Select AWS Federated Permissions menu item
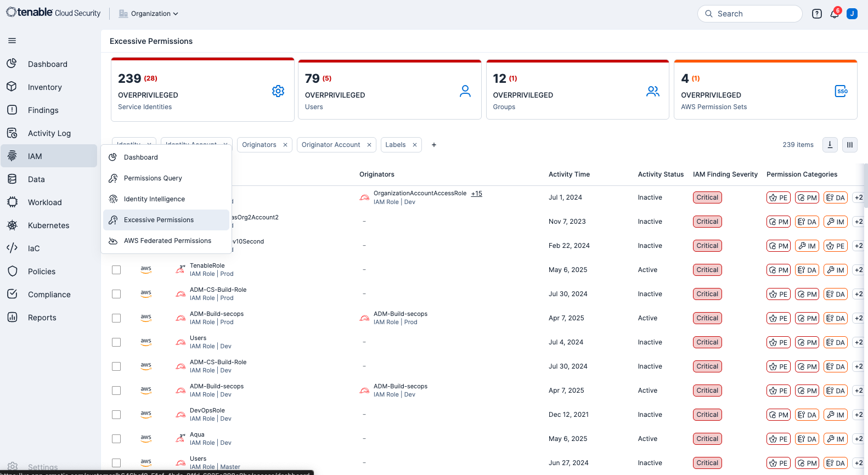 167,241
